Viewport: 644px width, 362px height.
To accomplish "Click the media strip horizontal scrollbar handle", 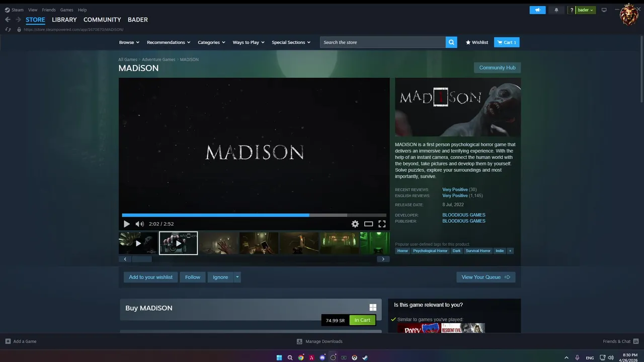I will point(141,259).
